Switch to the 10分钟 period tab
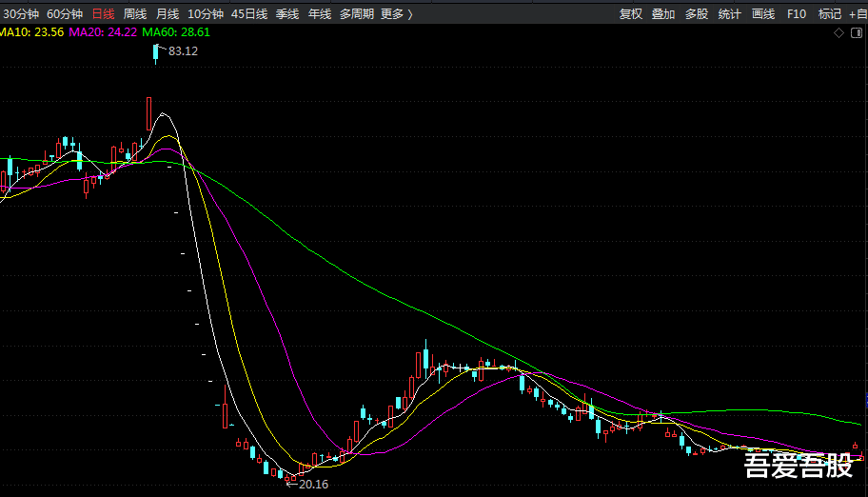The image size is (868, 497). point(206,14)
